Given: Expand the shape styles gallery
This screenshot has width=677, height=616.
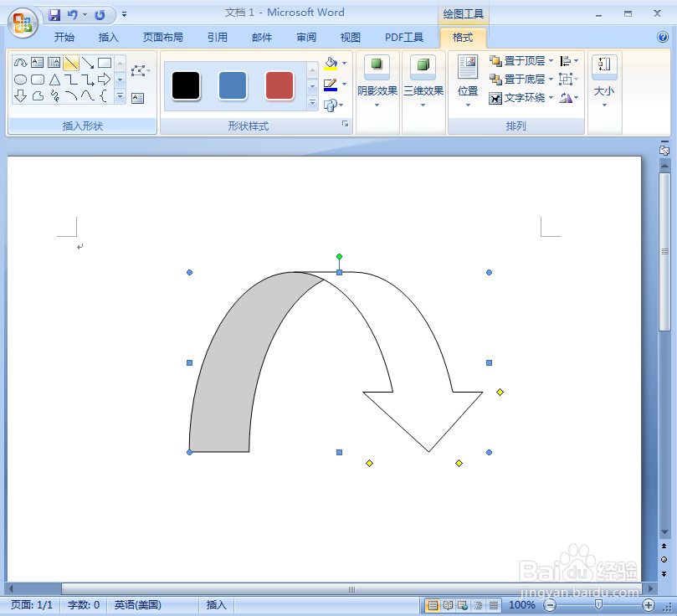Looking at the screenshot, I should pyautogui.click(x=313, y=103).
